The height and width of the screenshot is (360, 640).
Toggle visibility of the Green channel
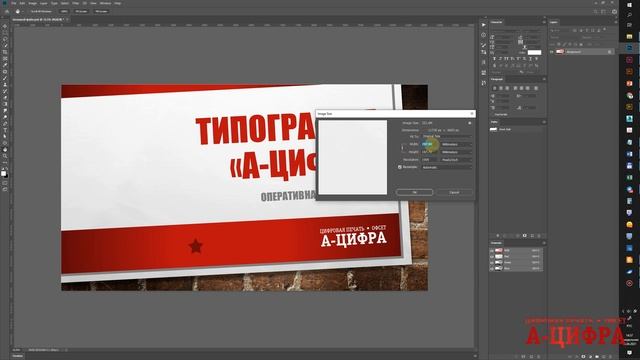click(491, 262)
